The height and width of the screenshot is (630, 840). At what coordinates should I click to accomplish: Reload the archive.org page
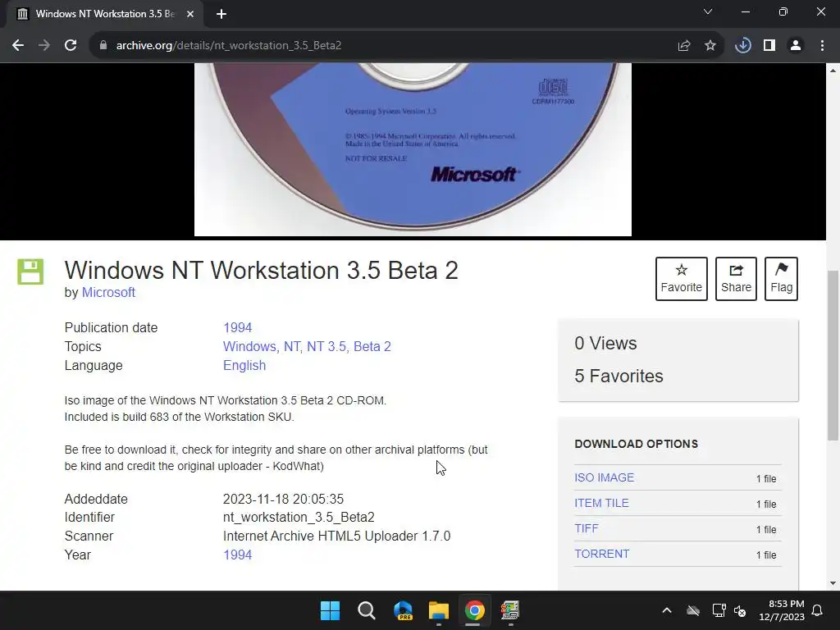(x=71, y=46)
